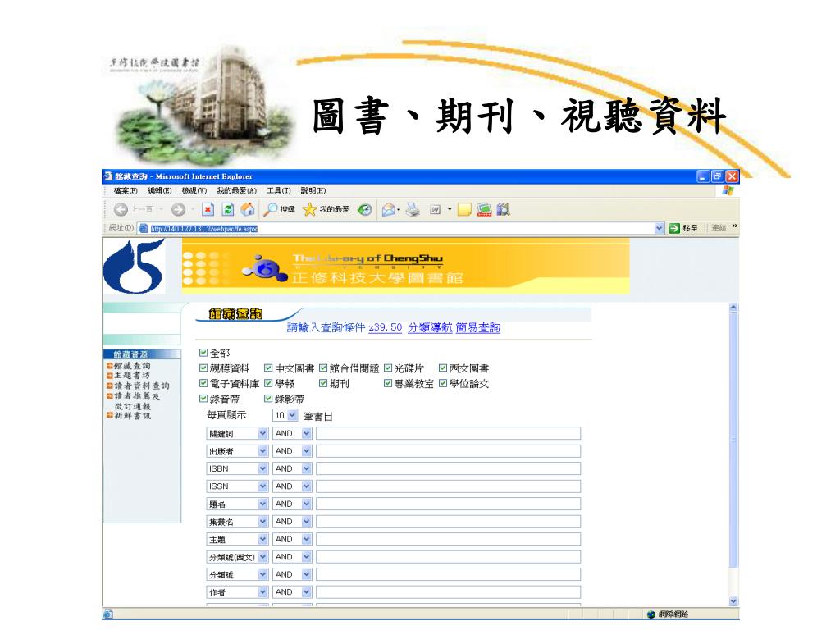Click the 簡易查詢 link
Screen dimensions: 840x630
click(478, 327)
